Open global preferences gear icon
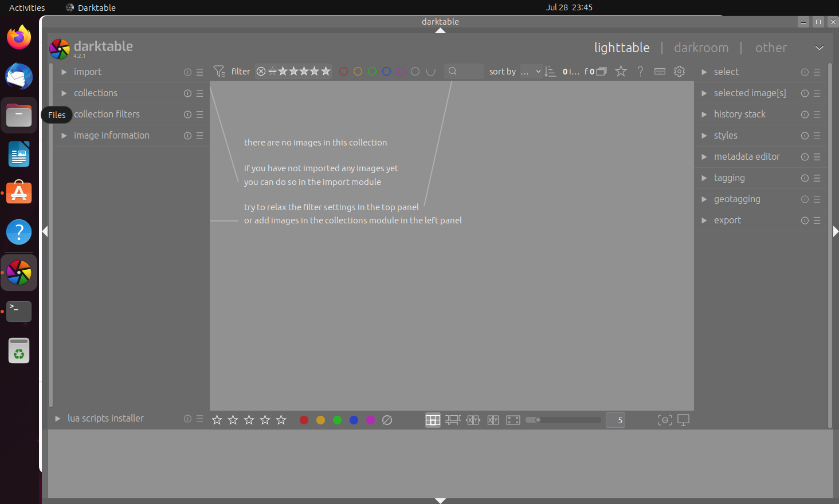This screenshot has width=839, height=504. click(679, 71)
